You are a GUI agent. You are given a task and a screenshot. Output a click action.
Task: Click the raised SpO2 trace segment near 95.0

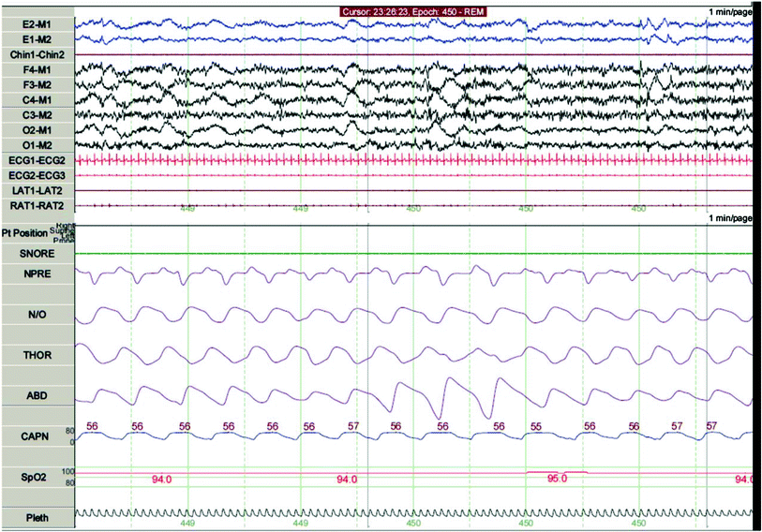pos(557,472)
